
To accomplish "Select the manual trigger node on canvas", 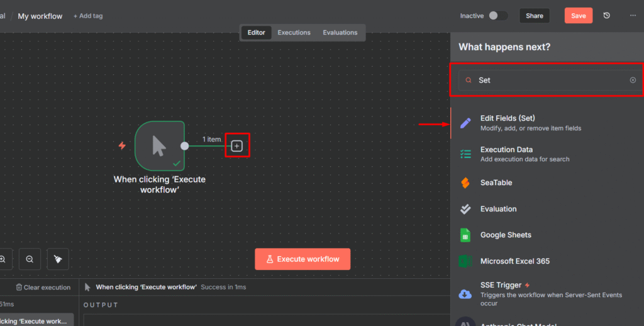I will (x=159, y=145).
